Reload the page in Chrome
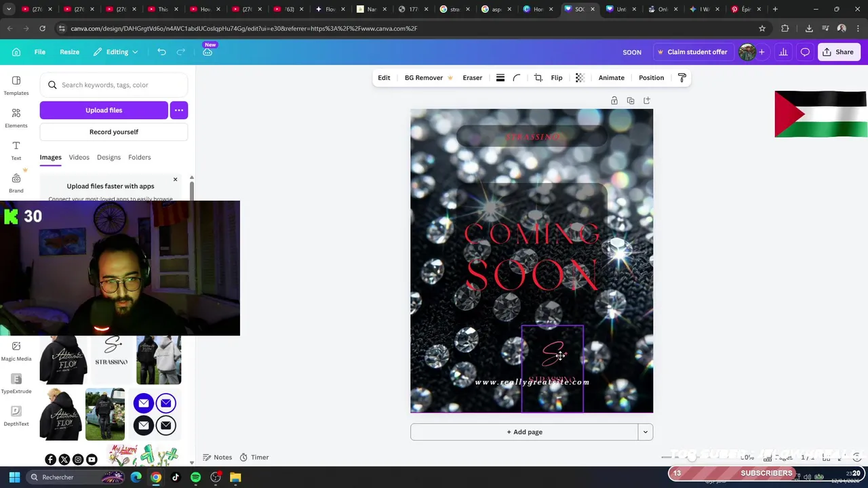This screenshot has height=488, width=868. 42,28
